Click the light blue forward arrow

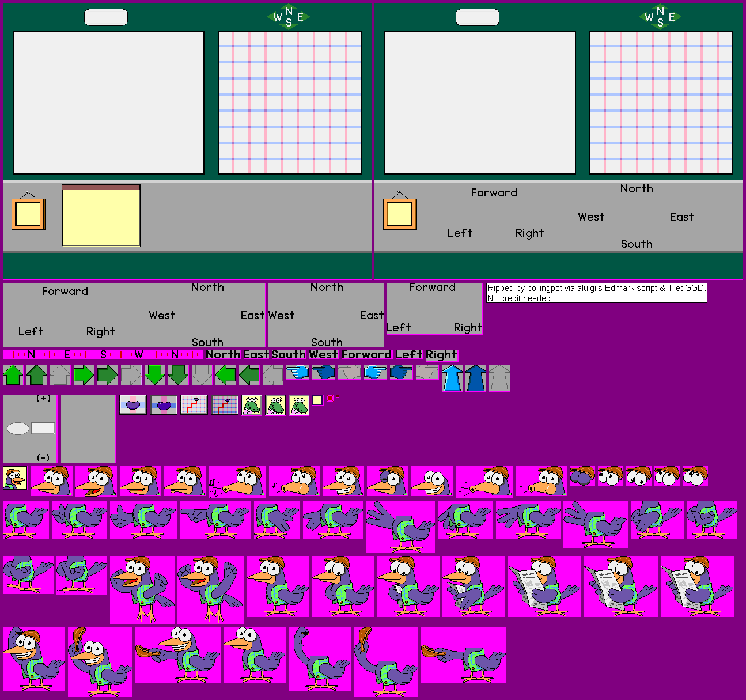452,378
